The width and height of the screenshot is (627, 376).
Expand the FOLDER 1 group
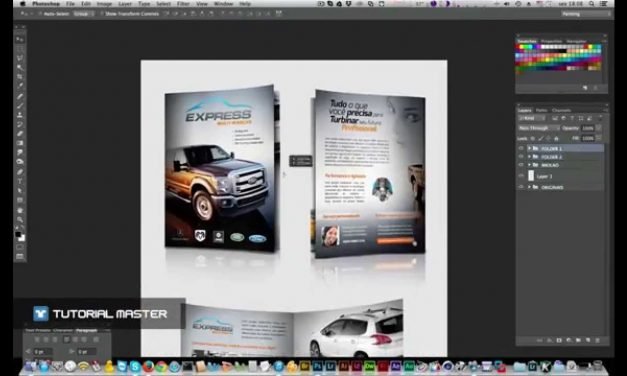pos(529,148)
